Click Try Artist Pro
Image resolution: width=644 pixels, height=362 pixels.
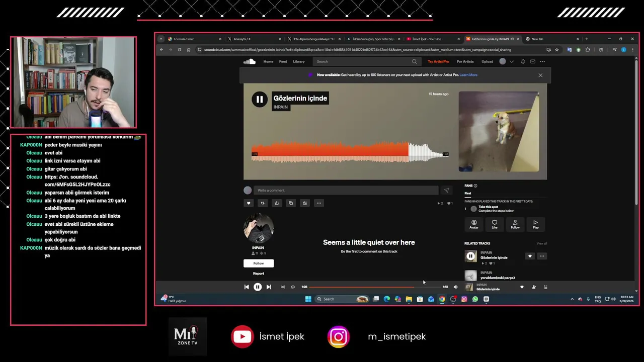click(438, 61)
